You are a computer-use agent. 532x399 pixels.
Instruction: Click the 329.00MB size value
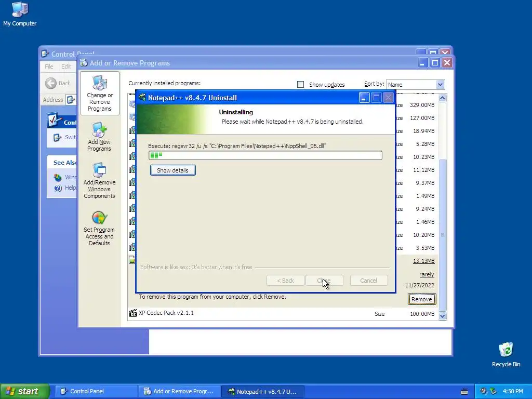(x=422, y=105)
